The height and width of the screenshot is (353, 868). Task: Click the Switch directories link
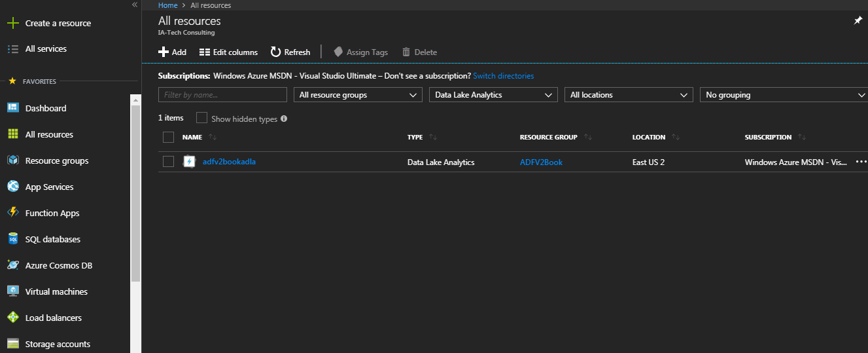point(504,76)
